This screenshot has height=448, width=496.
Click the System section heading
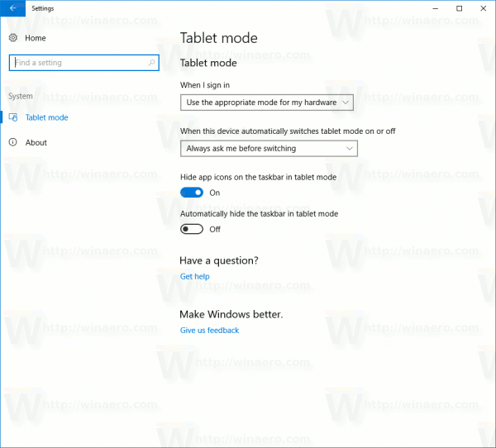pos(21,96)
